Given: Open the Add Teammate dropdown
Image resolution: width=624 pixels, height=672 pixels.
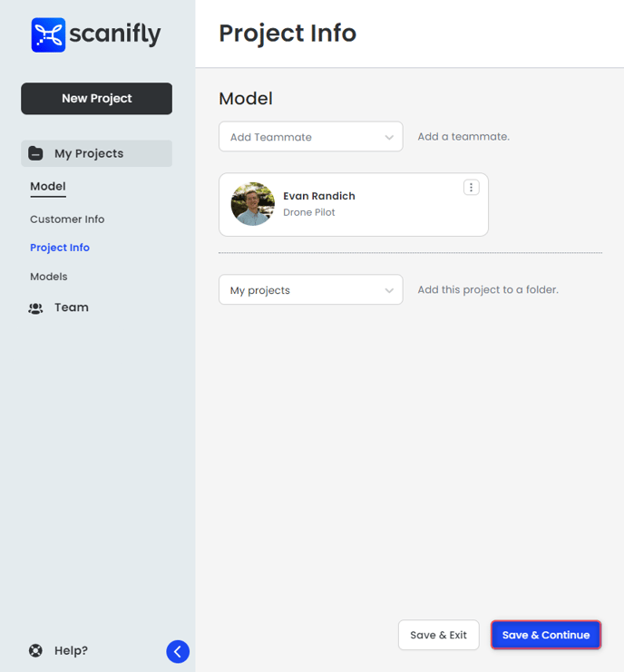Looking at the screenshot, I should pos(311,137).
